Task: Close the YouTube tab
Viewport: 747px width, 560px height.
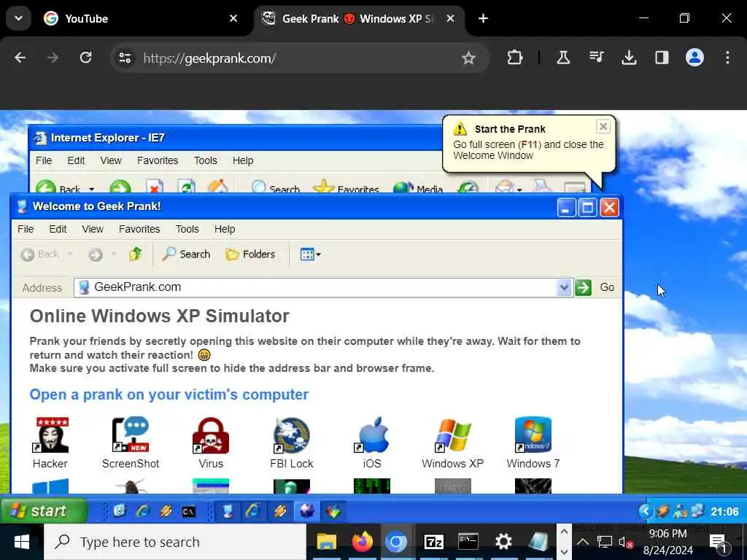Action: pyautogui.click(x=233, y=18)
